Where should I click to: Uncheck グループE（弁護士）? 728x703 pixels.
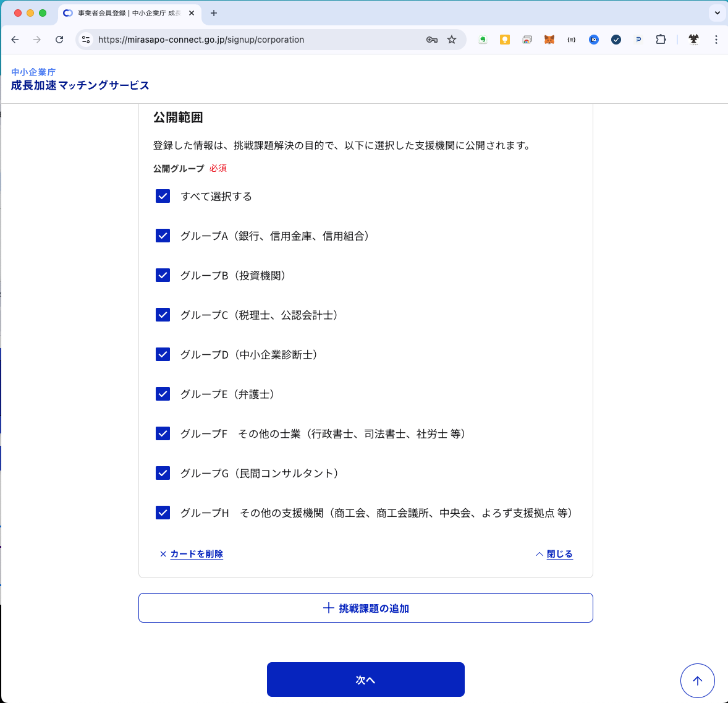[163, 394]
